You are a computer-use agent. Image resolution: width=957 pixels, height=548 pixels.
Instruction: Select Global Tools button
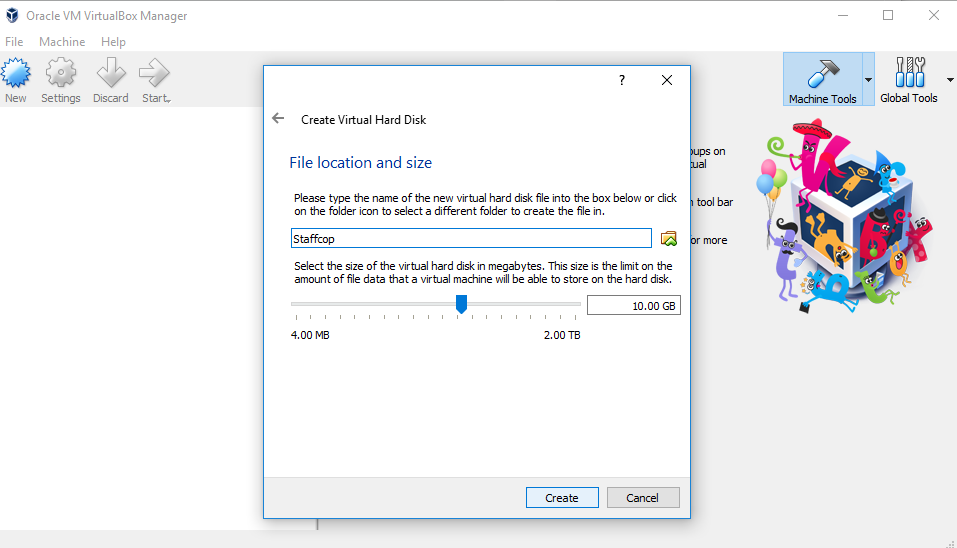[908, 79]
